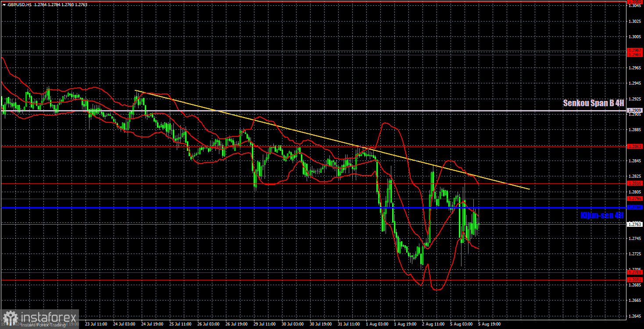Click the 1.2745 price axis label
The image size is (644, 329).
635,239
